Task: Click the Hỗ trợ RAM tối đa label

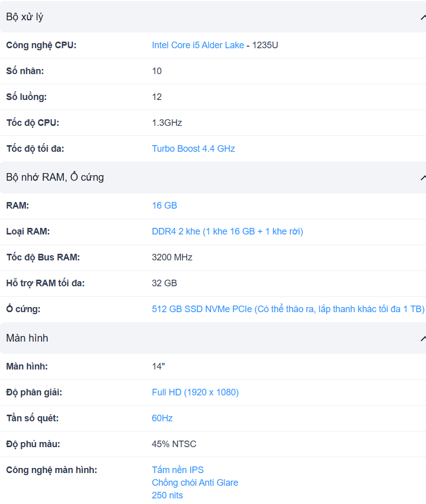Action: (x=45, y=283)
